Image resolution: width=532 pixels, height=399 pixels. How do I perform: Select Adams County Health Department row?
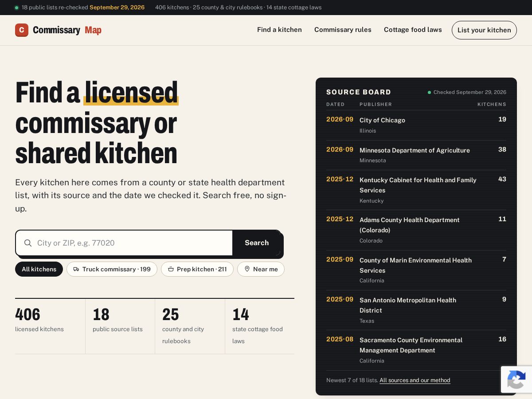click(x=416, y=230)
